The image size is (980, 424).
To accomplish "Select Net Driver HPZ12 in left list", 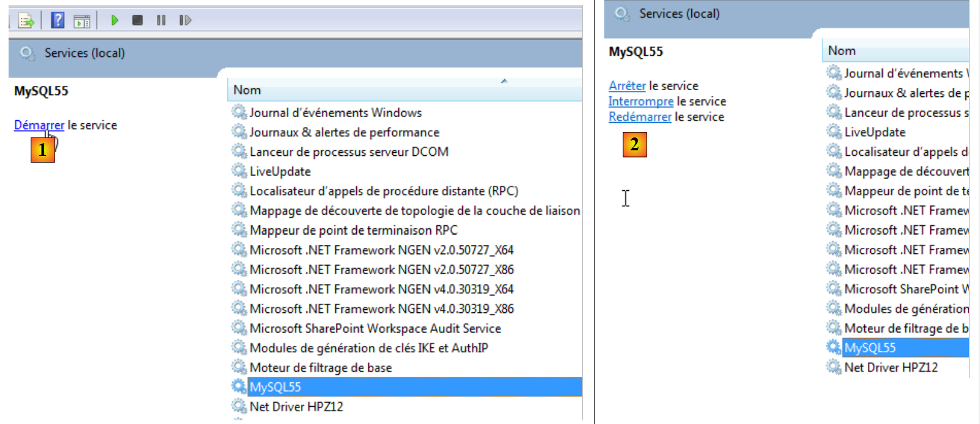I will tap(296, 407).
